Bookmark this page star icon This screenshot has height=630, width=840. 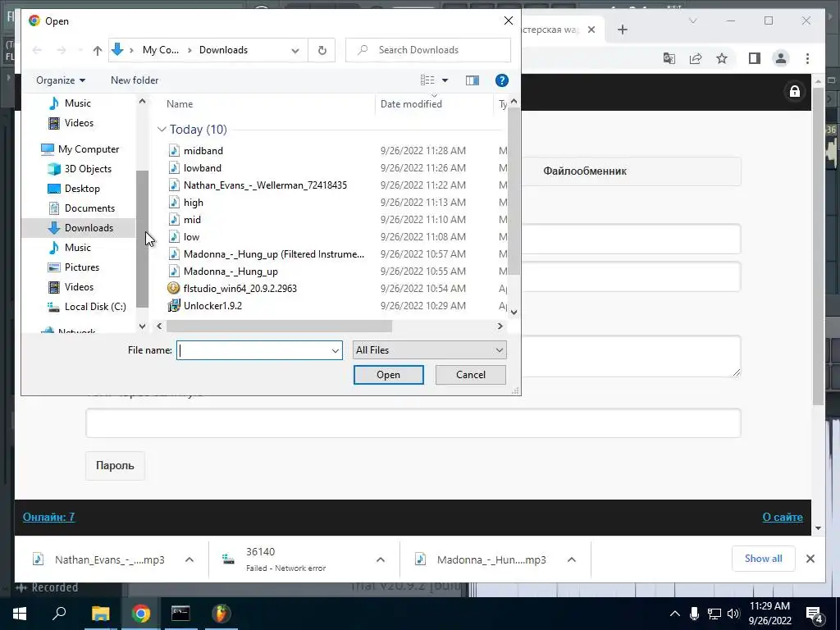coord(722,58)
